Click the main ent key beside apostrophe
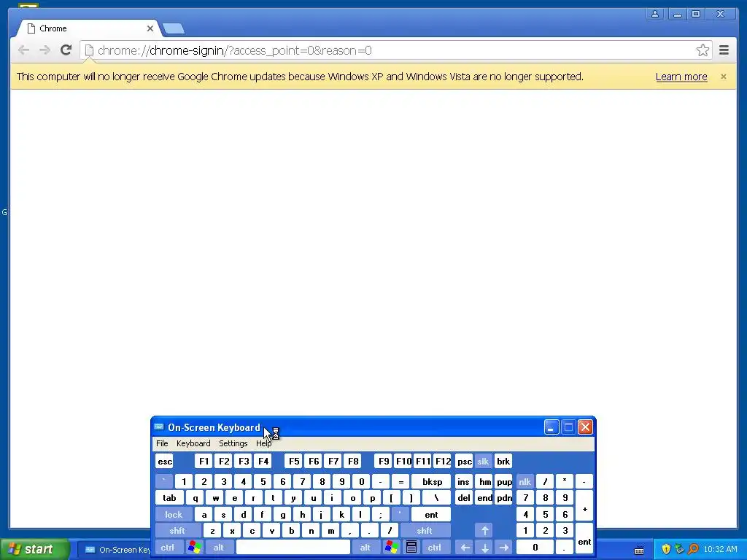The image size is (747, 560). pyautogui.click(x=431, y=515)
